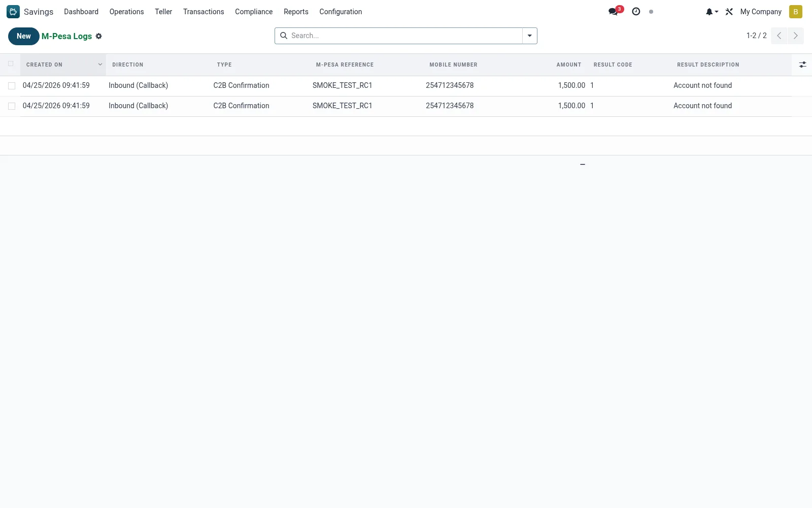Screen dimensions: 812x508
Task: Open optional columns adjust settings icon
Action: pos(802,65)
